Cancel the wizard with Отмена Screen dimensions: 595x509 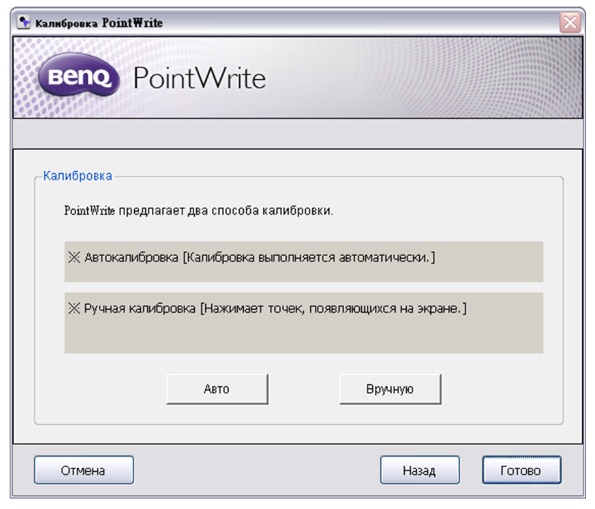click(x=84, y=470)
